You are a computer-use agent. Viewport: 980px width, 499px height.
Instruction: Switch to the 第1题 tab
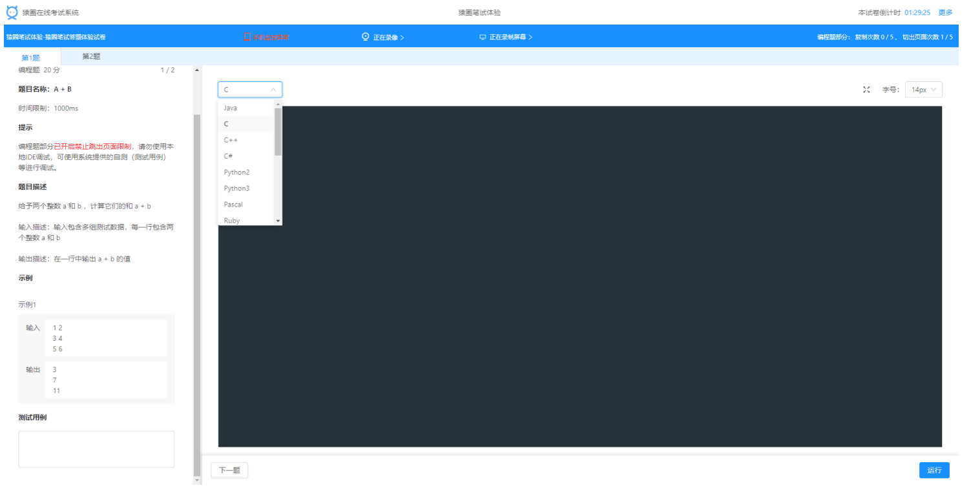[30, 57]
